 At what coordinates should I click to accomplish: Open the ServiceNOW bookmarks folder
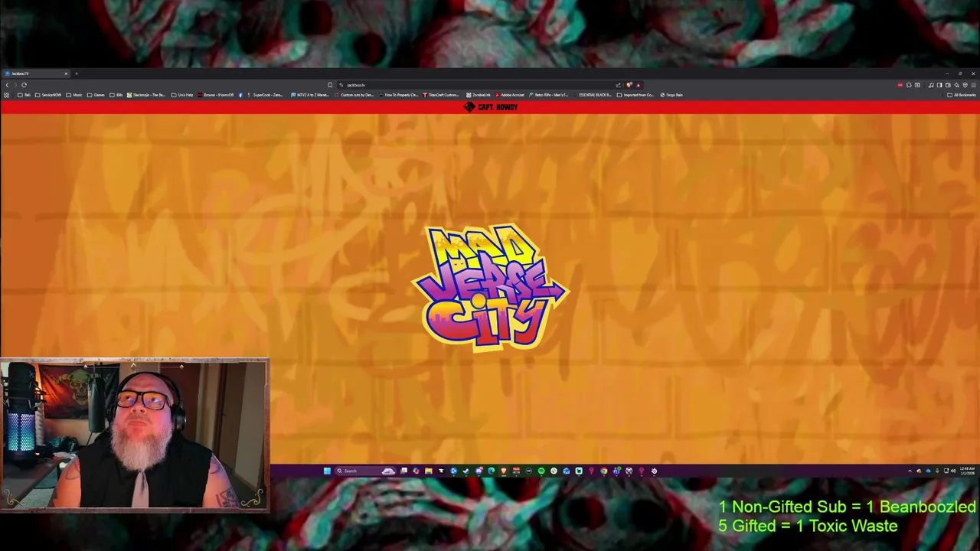pyautogui.click(x=48, y=95)
